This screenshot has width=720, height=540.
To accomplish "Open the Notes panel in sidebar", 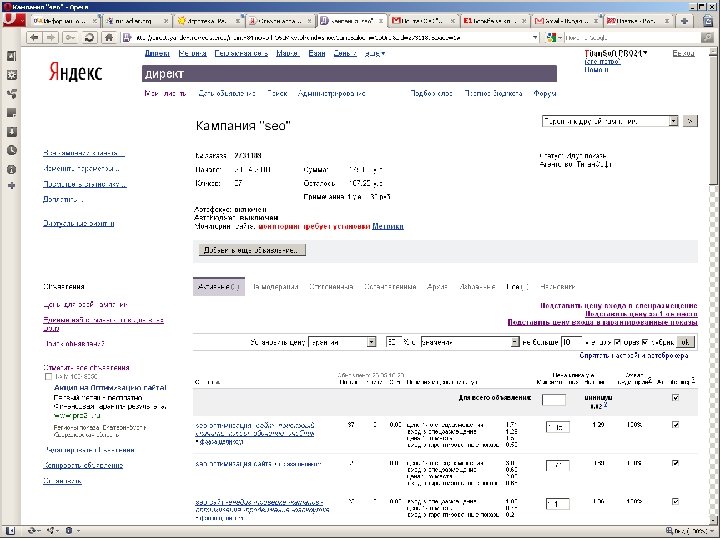I will click(x=11, y=113).
